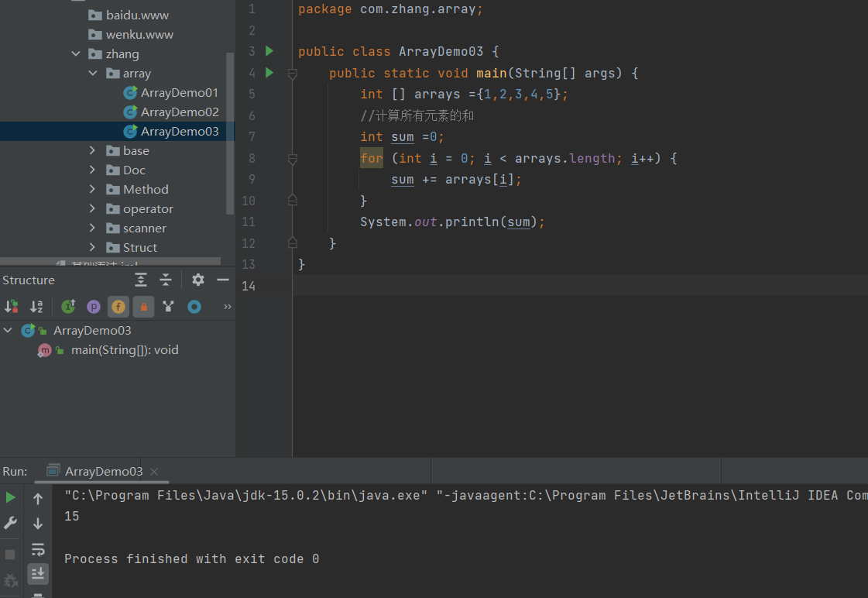Click System.out.println(sum) statement
This screenshot has height=598, width=868.
(453, 222)
